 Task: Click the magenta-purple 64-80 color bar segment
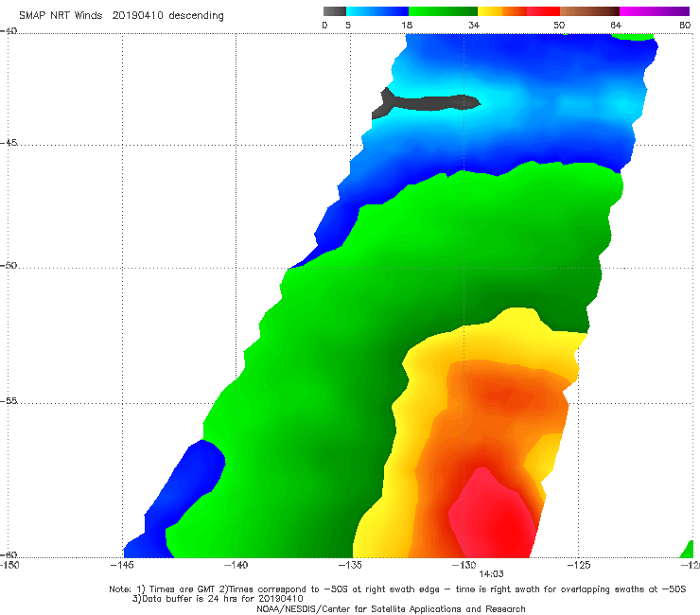[655, 11]
